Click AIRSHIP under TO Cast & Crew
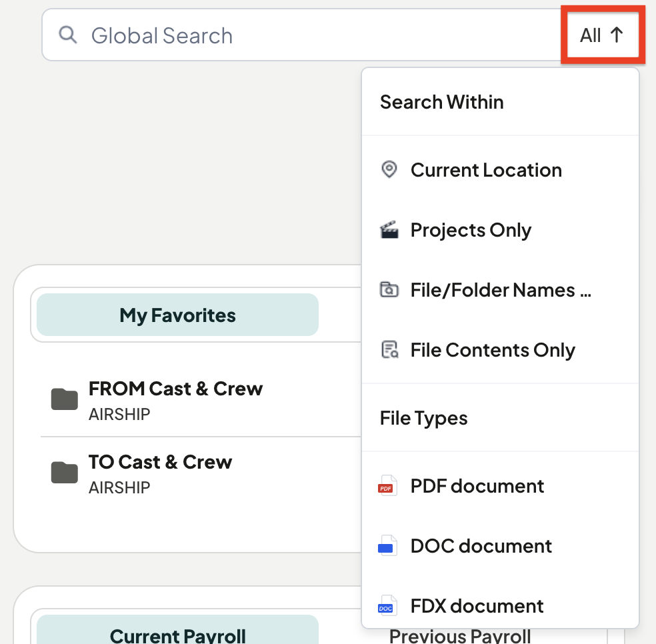The width and height of the screenshot is (656, 644). 119,487
